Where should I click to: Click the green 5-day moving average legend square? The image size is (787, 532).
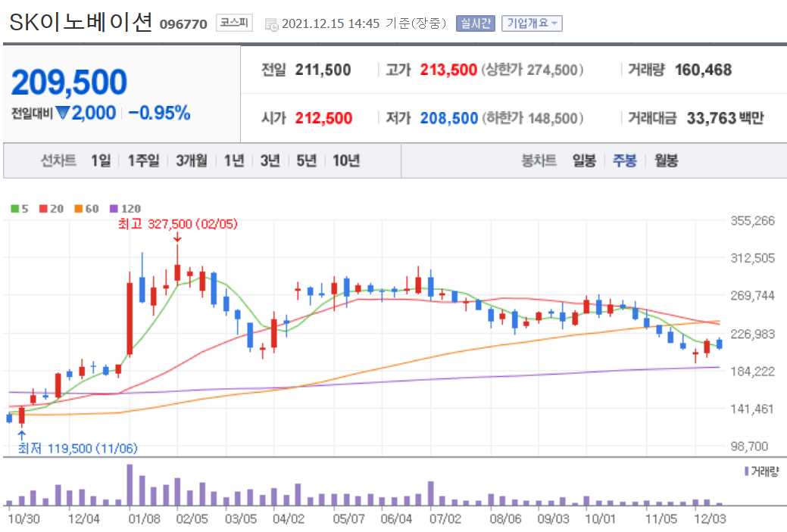tap(14, 208)
